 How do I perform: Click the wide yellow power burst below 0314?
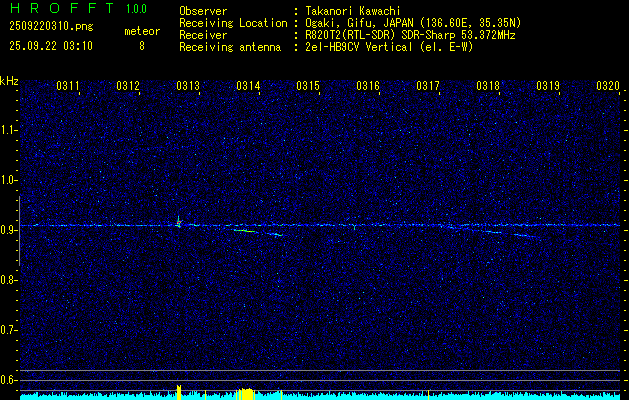[246, 394]
